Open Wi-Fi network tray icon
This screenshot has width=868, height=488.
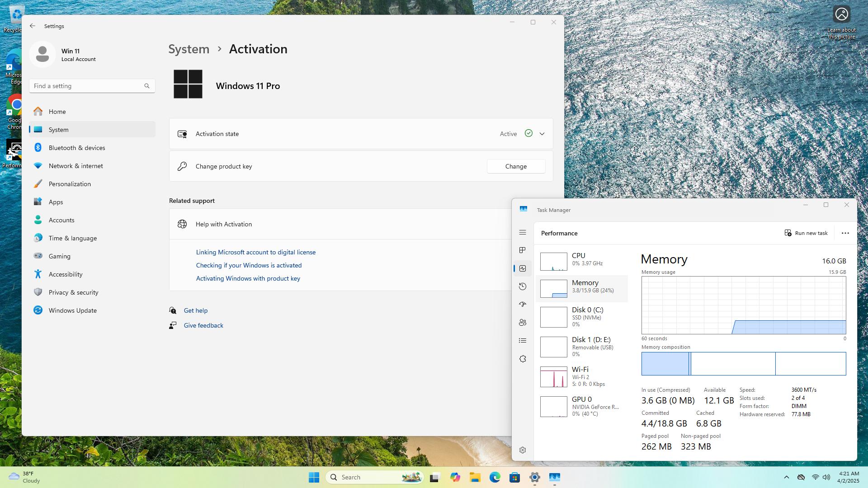point(816,477)
